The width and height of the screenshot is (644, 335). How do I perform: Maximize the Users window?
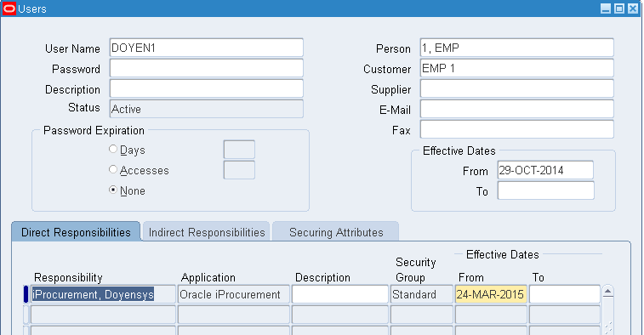pyautogui.click(x=619, y=9)
